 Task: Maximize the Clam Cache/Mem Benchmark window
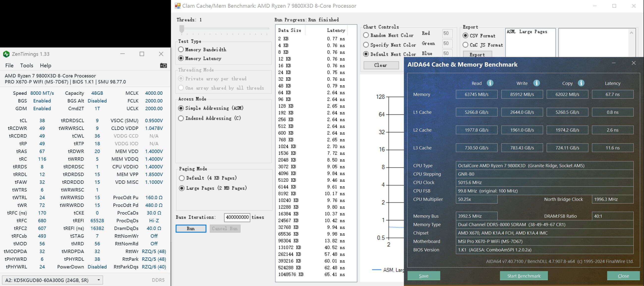[x=614, y=6]
